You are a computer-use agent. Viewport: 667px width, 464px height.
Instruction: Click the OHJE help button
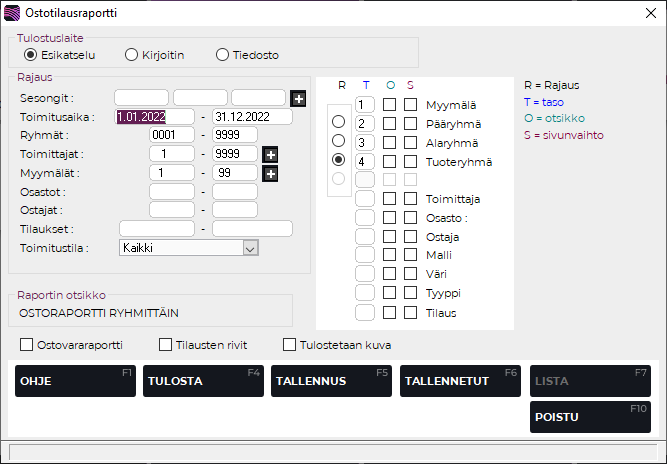[x=75, y=381]
